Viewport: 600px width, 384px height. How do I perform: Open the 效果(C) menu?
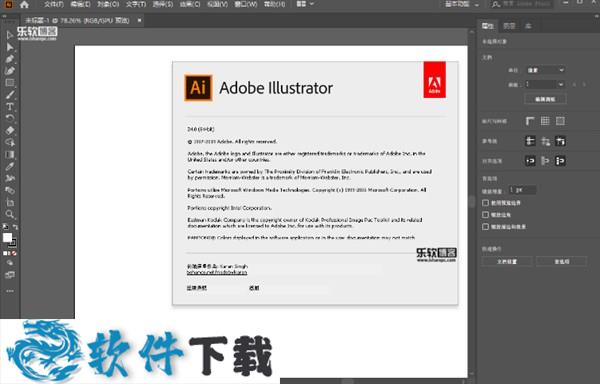coord(190,4)
